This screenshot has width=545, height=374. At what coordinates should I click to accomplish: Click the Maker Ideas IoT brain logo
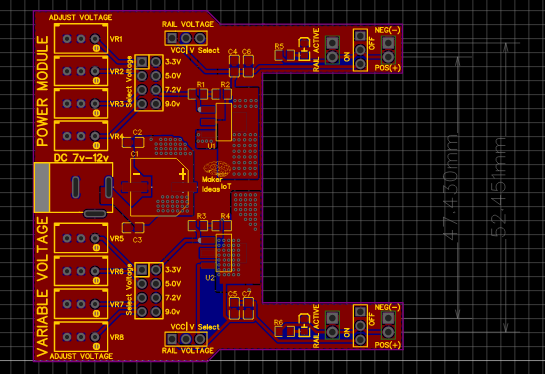217,169
